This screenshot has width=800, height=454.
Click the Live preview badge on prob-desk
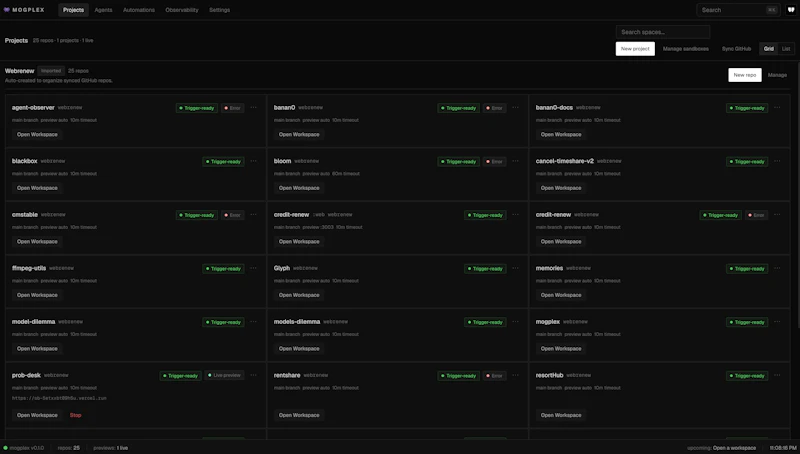tap(224, 375)
